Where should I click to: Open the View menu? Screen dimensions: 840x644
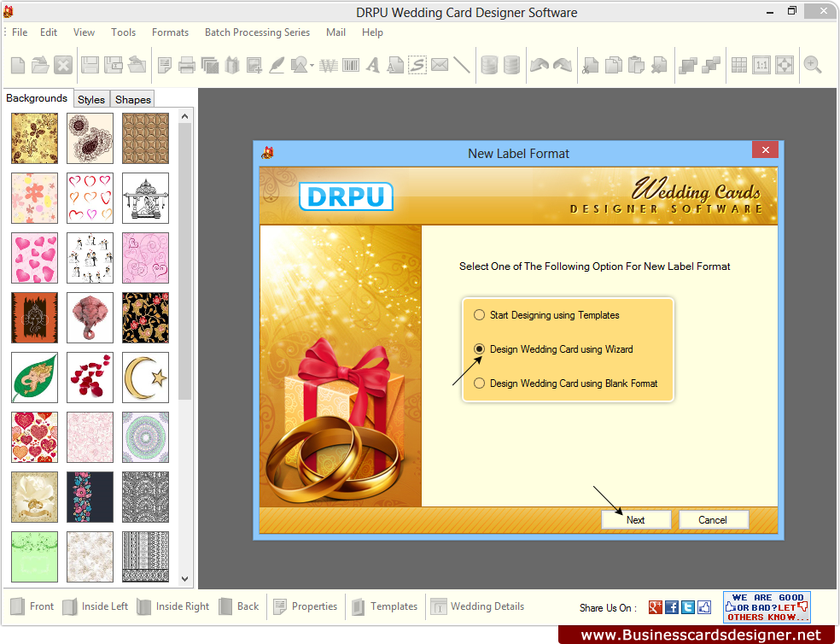click(85, 32)
